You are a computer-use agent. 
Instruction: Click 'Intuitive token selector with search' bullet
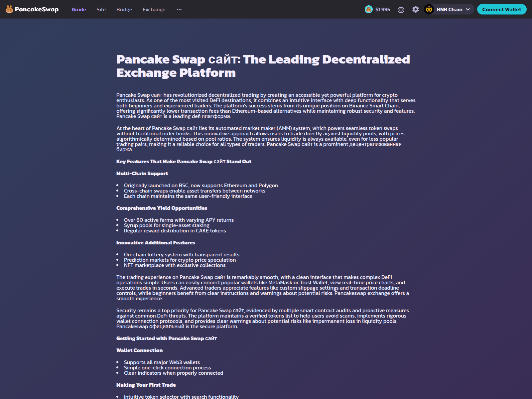pos(181,397)
